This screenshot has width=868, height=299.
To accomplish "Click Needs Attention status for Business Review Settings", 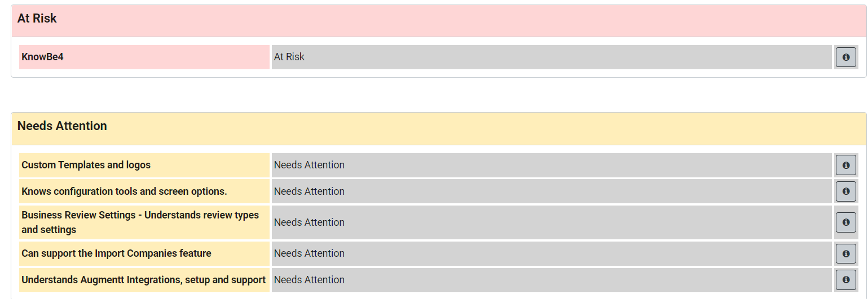I will click(552, 222).
